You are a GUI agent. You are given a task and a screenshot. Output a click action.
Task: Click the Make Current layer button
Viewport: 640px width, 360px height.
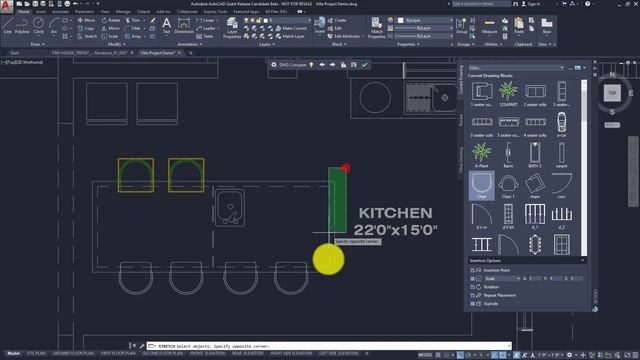coord(291,28)
